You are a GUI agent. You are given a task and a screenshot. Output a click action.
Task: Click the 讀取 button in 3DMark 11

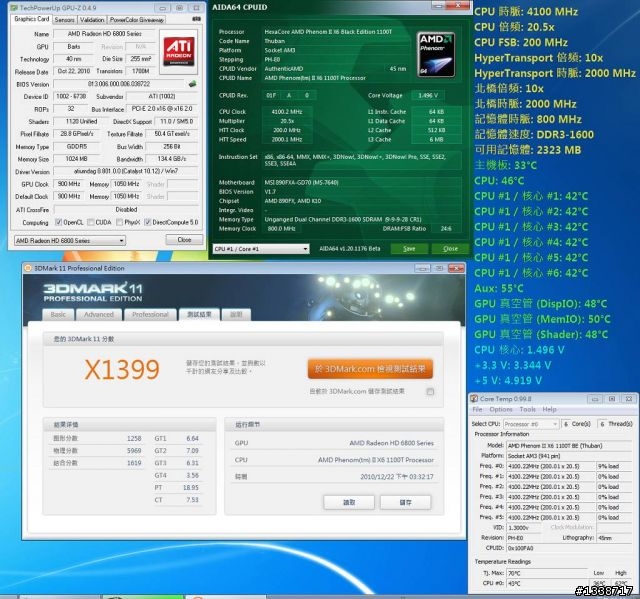coord(349,503)
